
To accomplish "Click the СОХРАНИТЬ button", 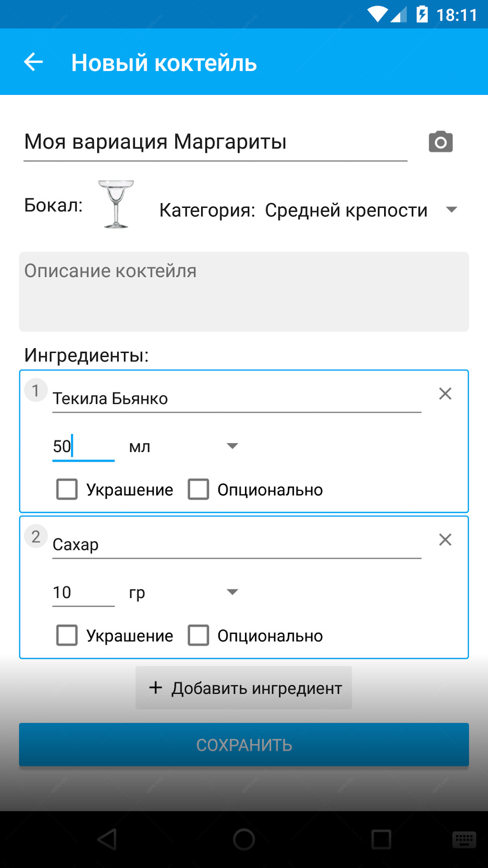I will click(244, 744).
